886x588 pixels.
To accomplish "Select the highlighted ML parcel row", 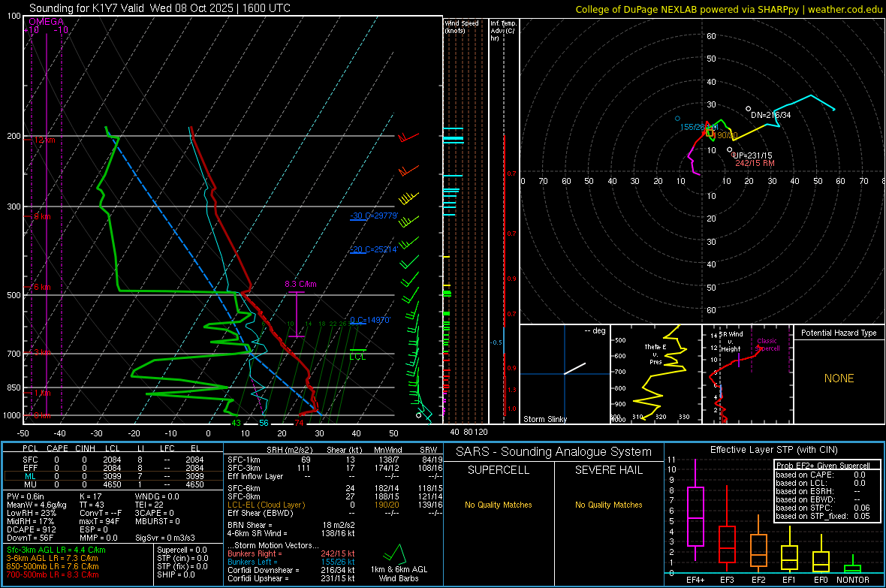I will pyautogui.click(x=113, y=476).
